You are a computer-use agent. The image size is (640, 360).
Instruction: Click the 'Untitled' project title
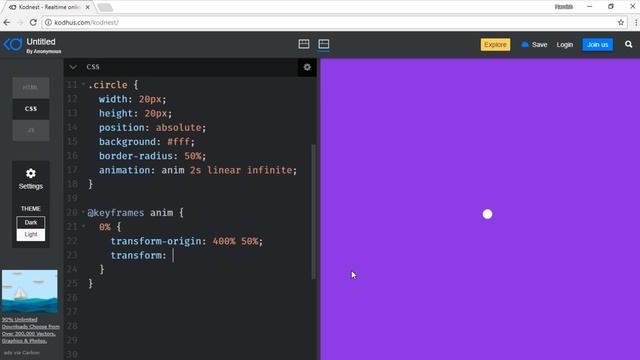41,42
